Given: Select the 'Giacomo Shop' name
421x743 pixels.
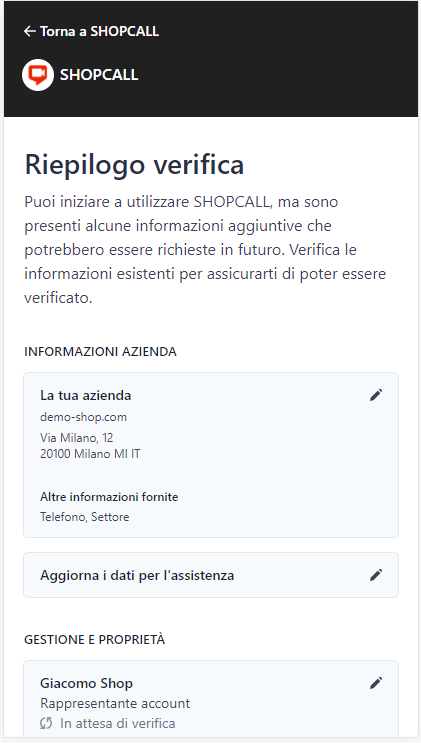Looking at the screenshot, I should click(x=86, y=683).
